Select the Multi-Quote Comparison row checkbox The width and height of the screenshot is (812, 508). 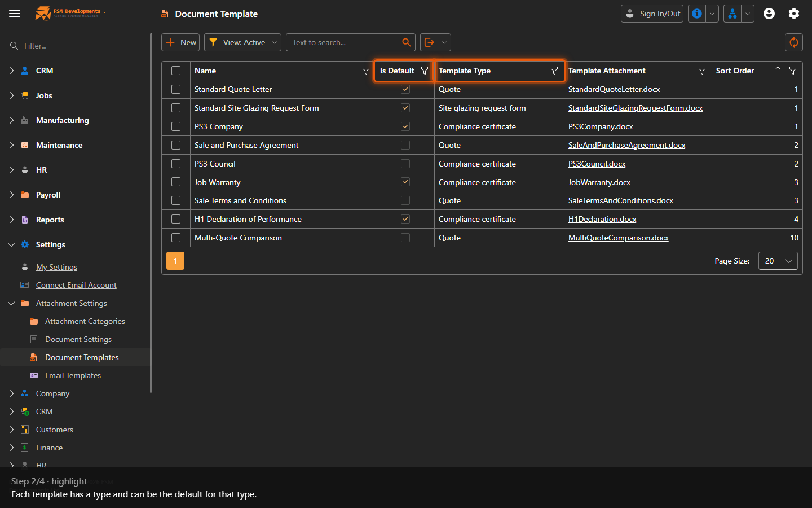(176, 238)
